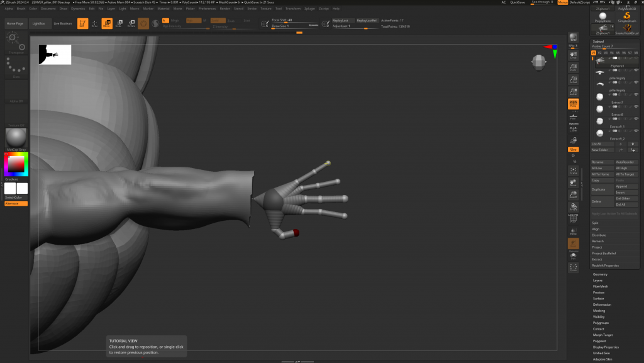The width and height of the screenshot is (644, 363).
Task: Toggle Live Boolean
Action: pos(62,23)
